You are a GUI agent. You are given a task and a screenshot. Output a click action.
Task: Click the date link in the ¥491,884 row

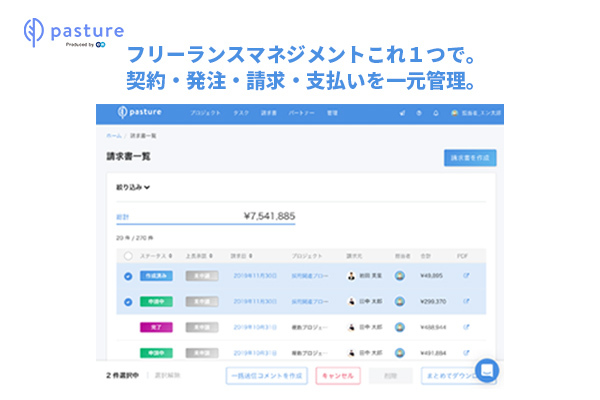coord(255,353)
